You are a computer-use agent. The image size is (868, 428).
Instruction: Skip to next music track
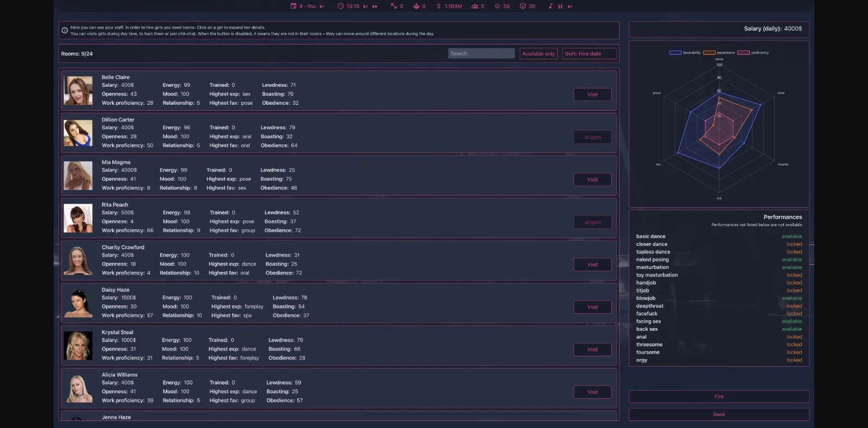tap(570, 7)
